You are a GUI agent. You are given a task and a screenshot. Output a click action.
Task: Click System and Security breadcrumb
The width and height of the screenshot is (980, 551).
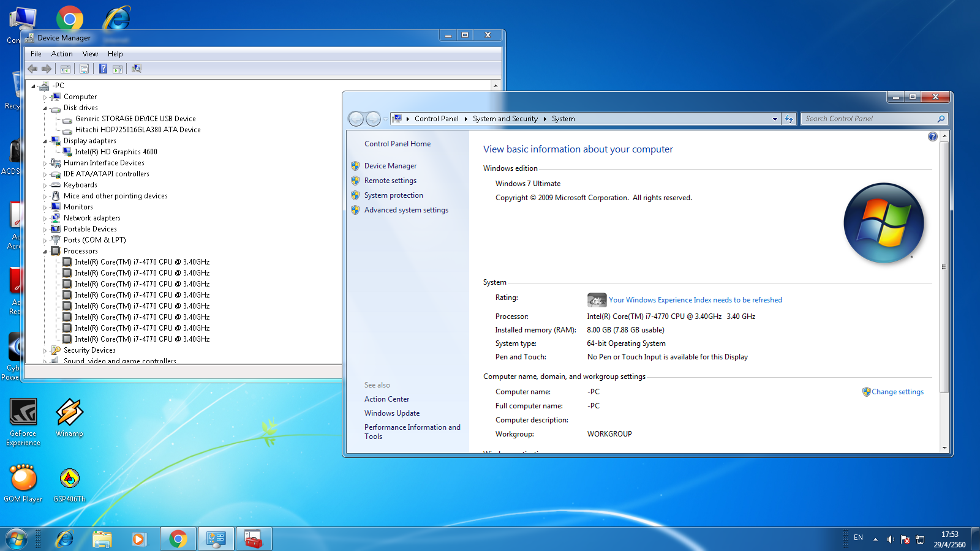coord(505,119)
